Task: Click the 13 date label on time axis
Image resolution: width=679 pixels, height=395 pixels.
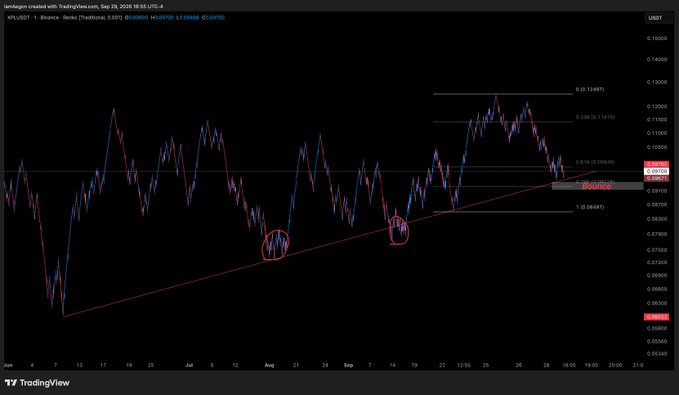Action: pyautogui.click(x=79, y=366)
